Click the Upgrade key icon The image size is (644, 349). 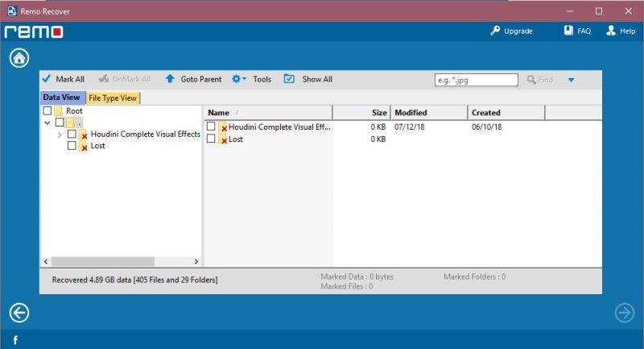[495, 31]
